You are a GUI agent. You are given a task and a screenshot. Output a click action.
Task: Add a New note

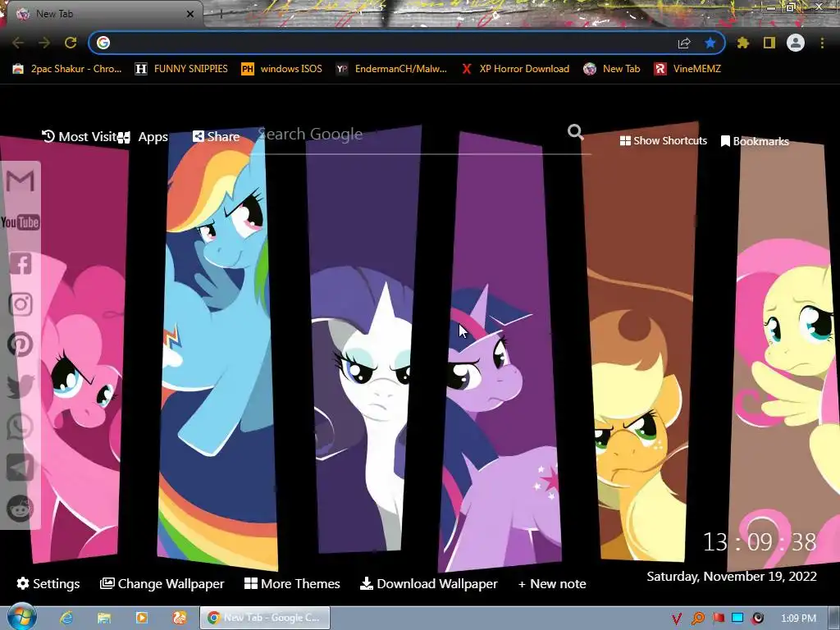552,584
